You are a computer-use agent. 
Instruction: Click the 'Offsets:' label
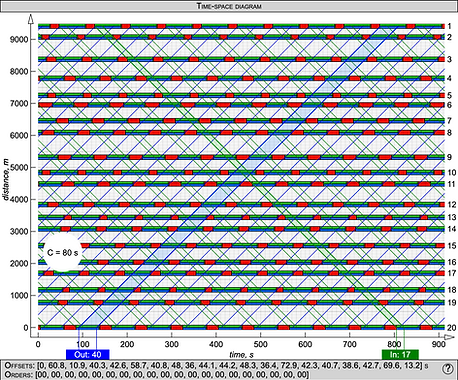pos(19,365)
